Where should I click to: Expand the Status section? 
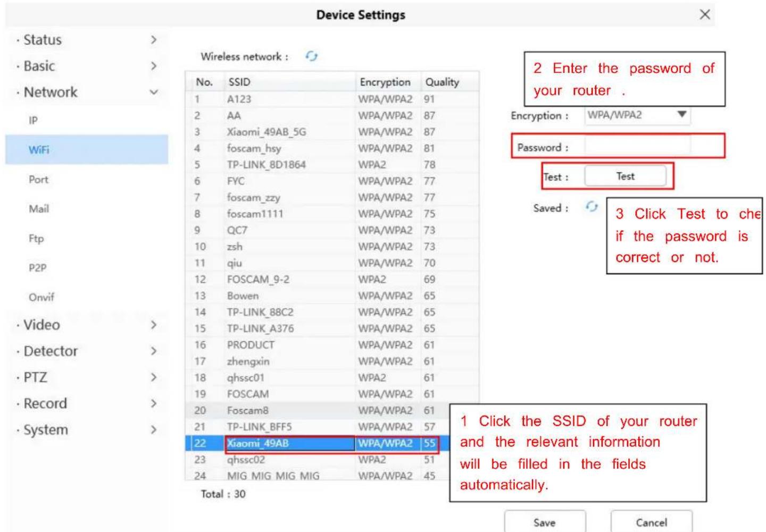point(87,40)
